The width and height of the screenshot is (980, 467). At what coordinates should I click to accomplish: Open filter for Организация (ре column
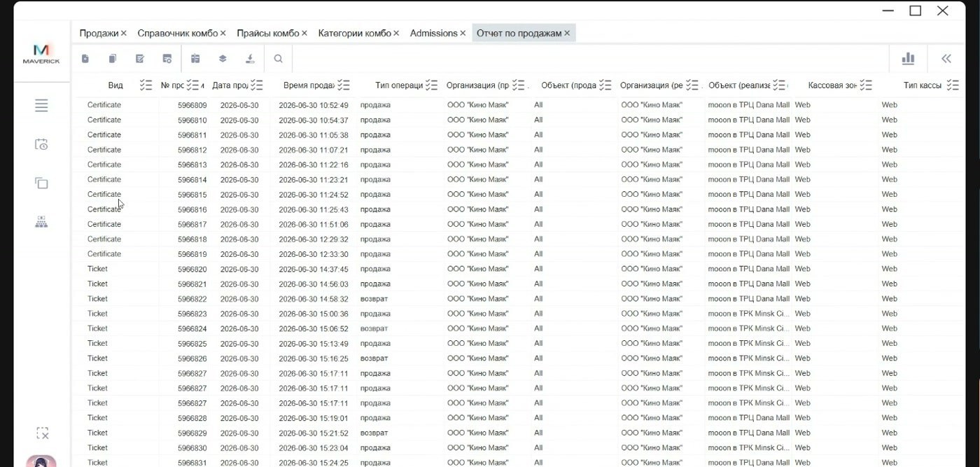[692, 85]
